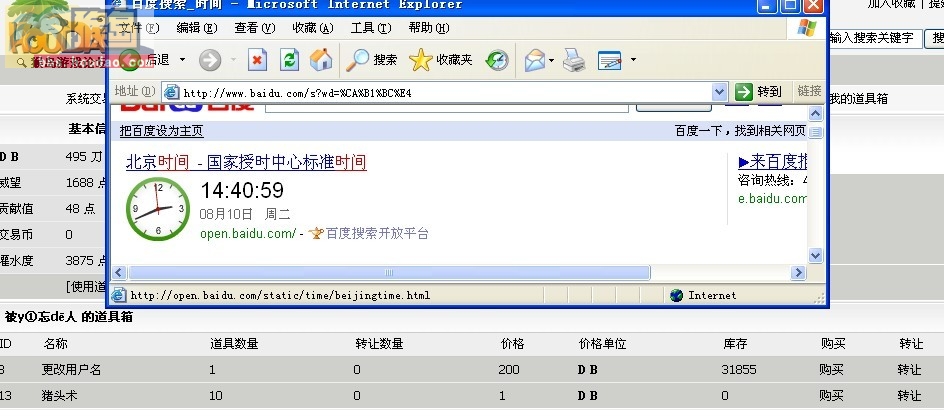Click the horizontal scrollbar left arrow
This screenshot has height=419, width=944.
click(x=119, y=273)
